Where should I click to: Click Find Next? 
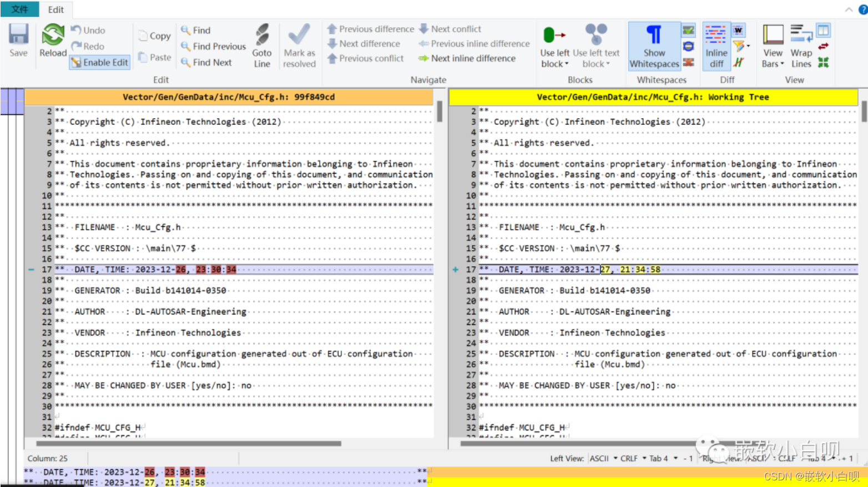tap(206, 62)
